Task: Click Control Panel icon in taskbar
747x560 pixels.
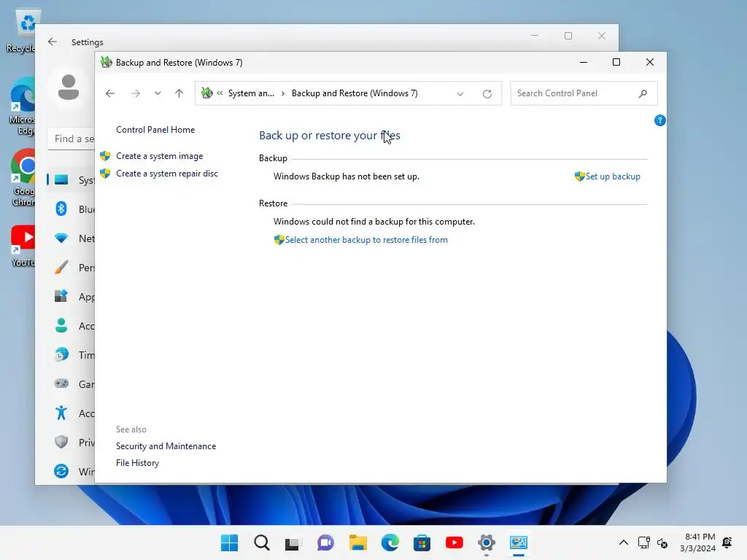Action: click(x=519, y=542)
